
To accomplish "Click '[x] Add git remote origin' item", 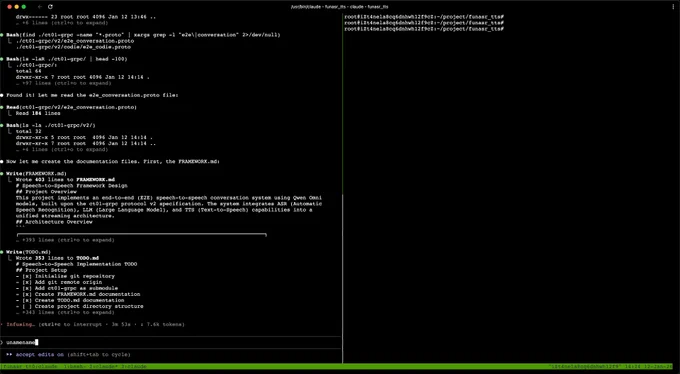I will tap(59, 282).
